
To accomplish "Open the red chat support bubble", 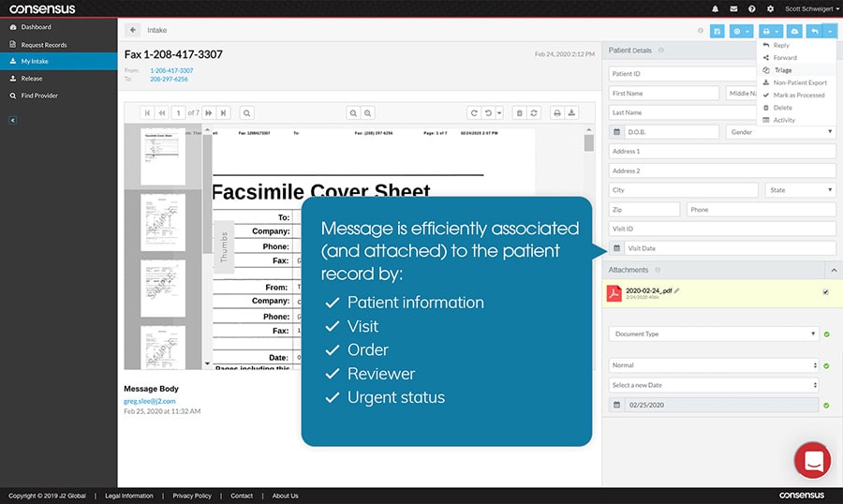I will (x=812, y=461).
